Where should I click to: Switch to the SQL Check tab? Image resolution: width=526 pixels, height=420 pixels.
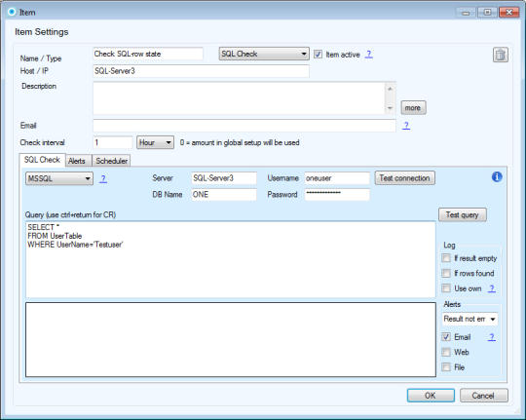(42, 160)
